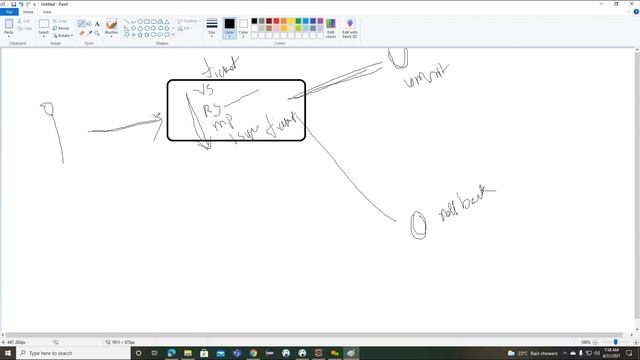This screenshot has height=360, width=640.
Task: Pick the purple color swatch
Action: [x=320, y=21]
